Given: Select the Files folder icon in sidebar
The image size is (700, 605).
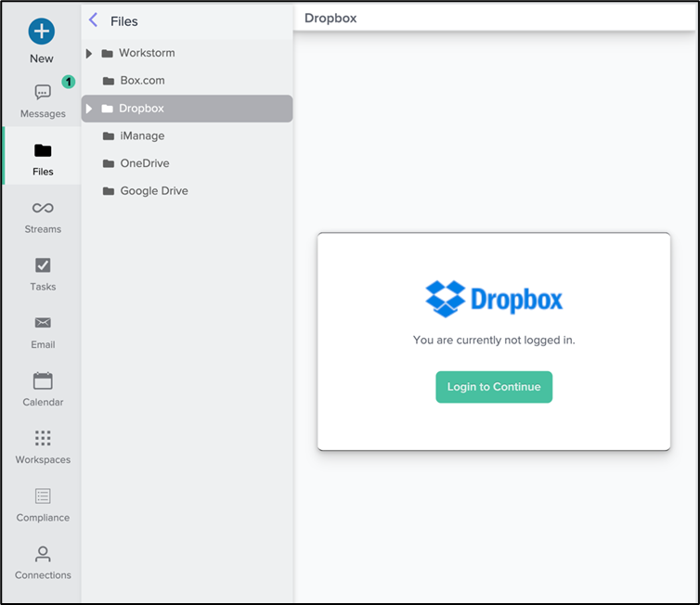Looking at the screenshot, I should (x=43, y=150).
